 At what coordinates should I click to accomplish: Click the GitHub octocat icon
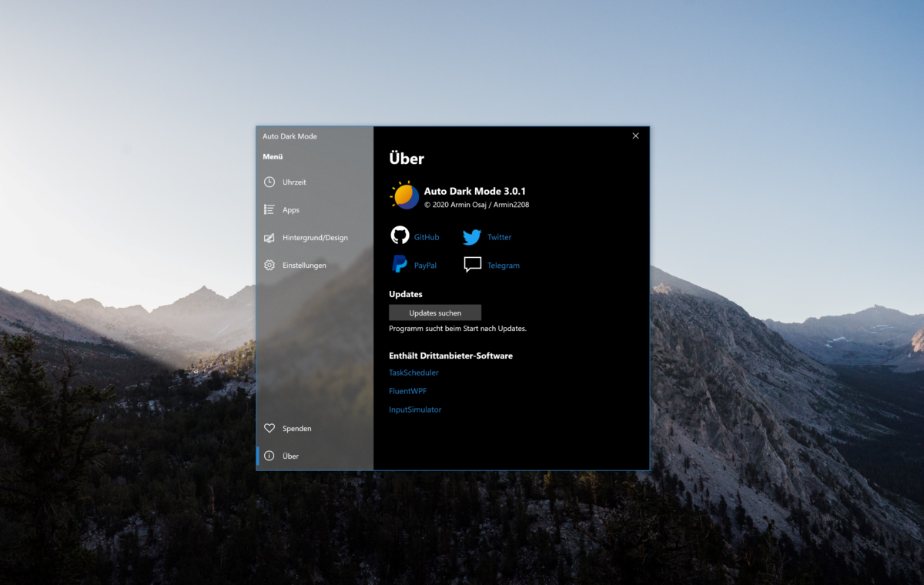[399, 236]
